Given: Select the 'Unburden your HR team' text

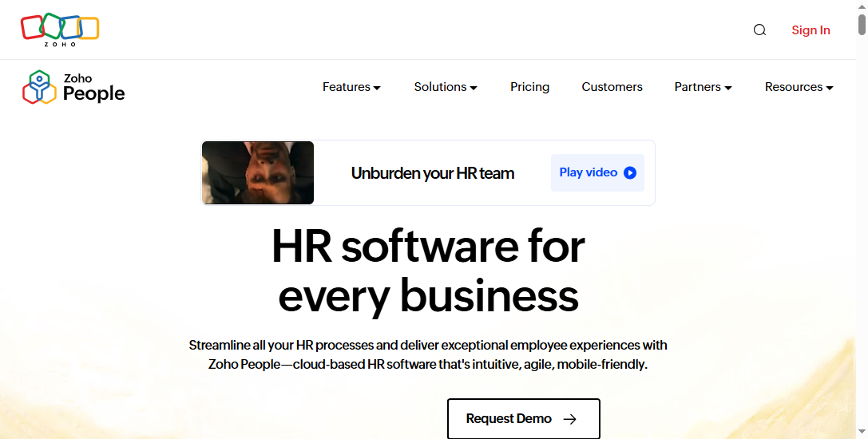Looking at the screenshot, I should 432,173.
